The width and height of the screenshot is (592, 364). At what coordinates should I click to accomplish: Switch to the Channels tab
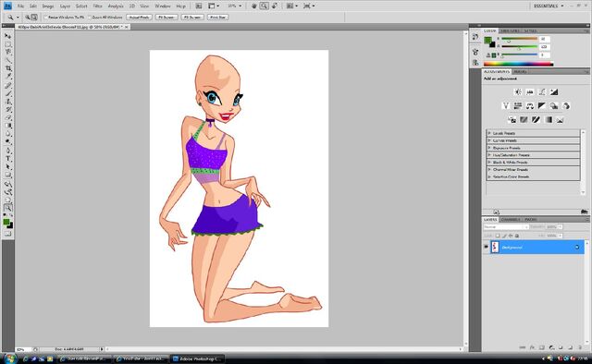click(x=511, y=220)
